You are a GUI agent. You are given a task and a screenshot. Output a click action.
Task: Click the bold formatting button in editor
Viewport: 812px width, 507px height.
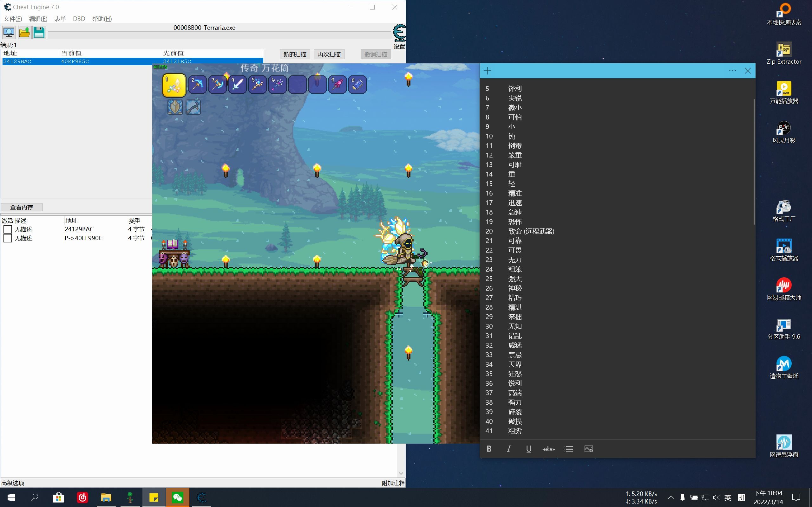click(x=489, y=449)
